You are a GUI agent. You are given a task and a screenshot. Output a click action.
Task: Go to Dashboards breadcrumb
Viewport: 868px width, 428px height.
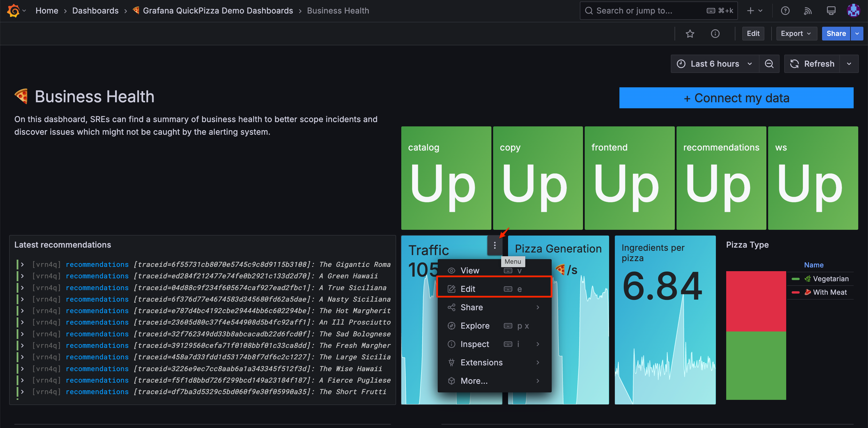coord(95,11)
